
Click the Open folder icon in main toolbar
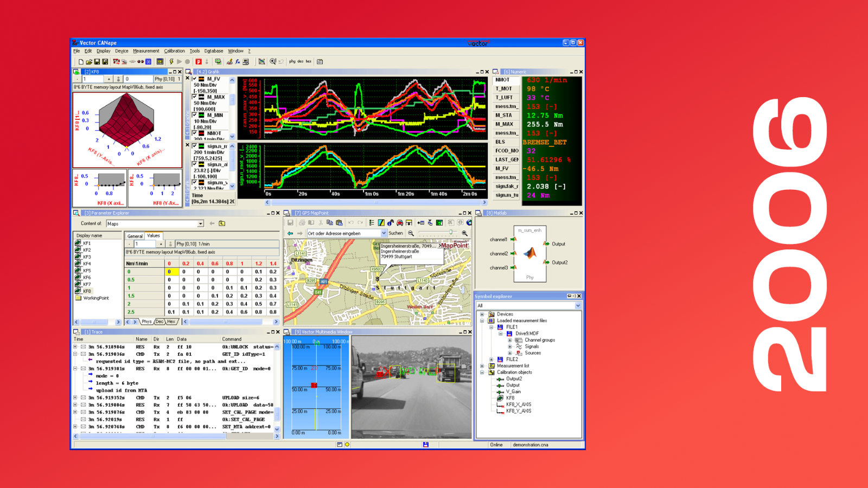tap(89, 62)
